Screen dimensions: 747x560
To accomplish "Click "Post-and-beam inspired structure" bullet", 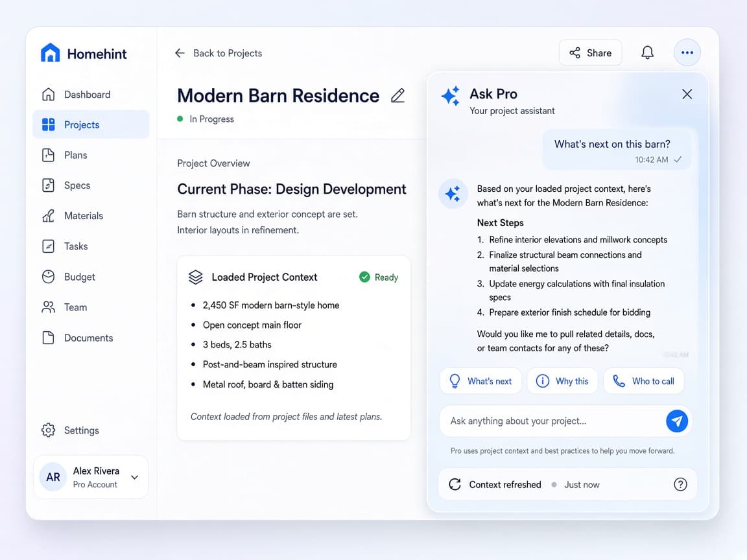I will [270, 364].
